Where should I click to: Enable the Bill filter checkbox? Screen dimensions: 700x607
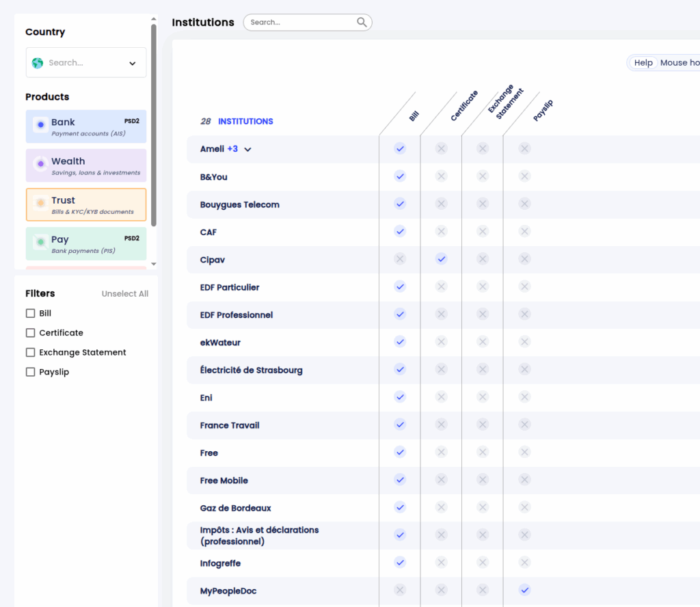point(30,313)
